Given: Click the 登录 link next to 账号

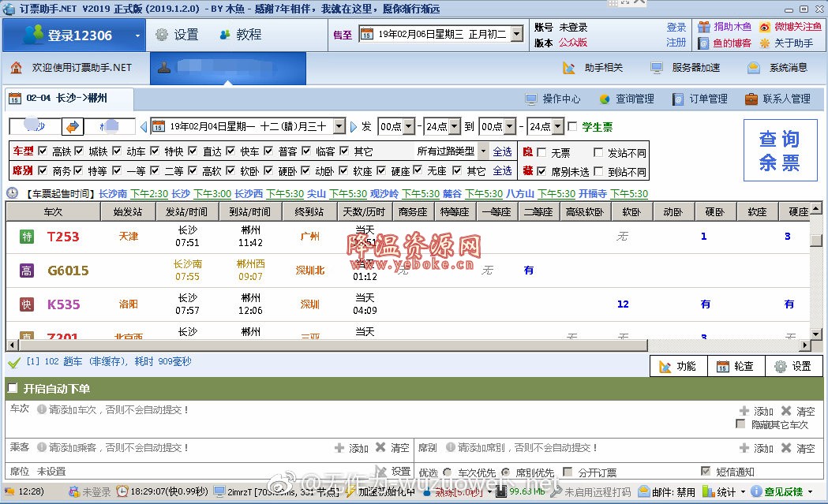Looking at the screenshot, I should (x=676, y=28).
